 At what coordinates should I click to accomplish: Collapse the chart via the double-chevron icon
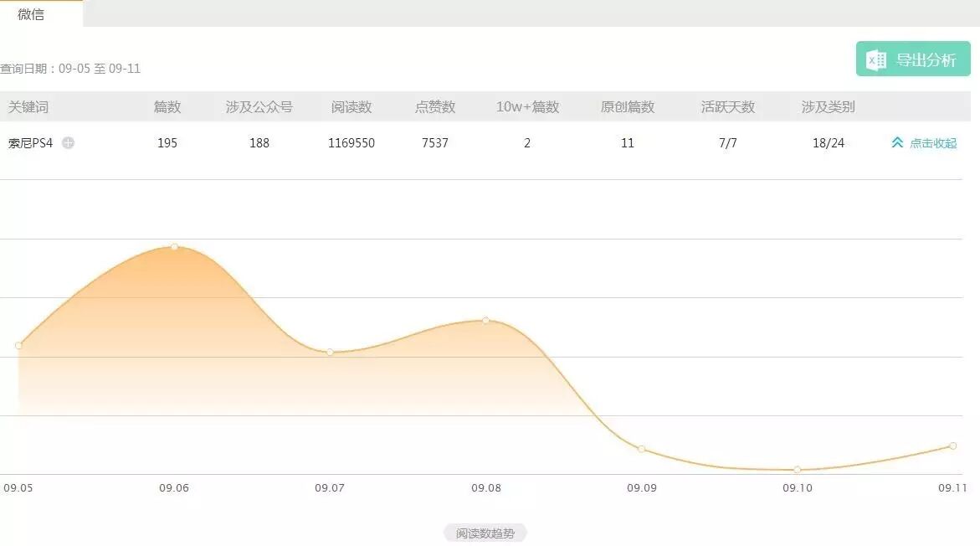click(x=897, y=143)
